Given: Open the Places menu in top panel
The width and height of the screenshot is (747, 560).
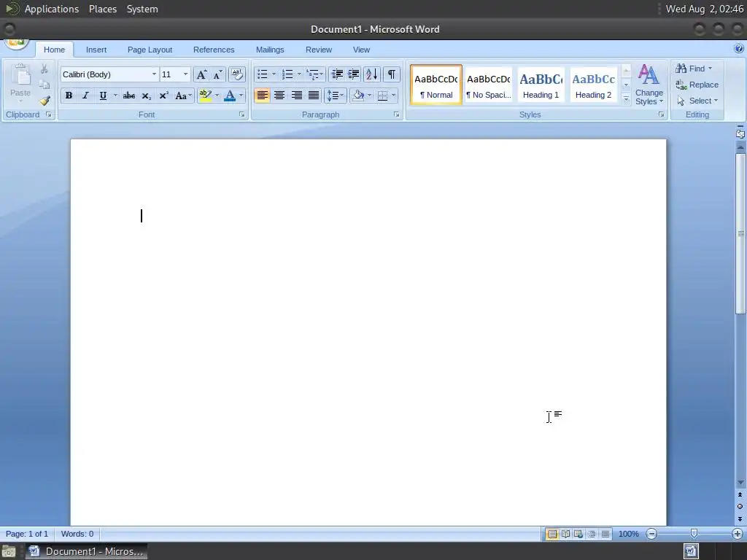Looking at the screenshot, I should click(x=103, y=9).
